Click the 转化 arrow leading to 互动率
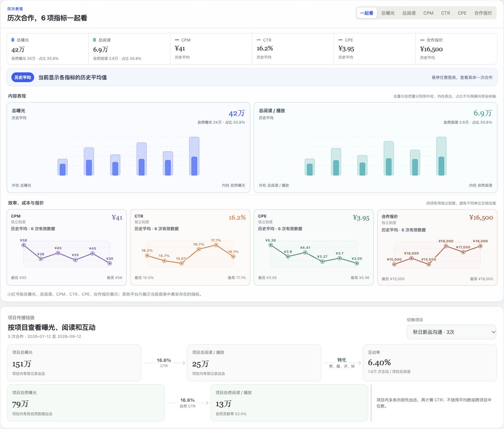Viewport: 504px width, 429px height. click(342, 363)
